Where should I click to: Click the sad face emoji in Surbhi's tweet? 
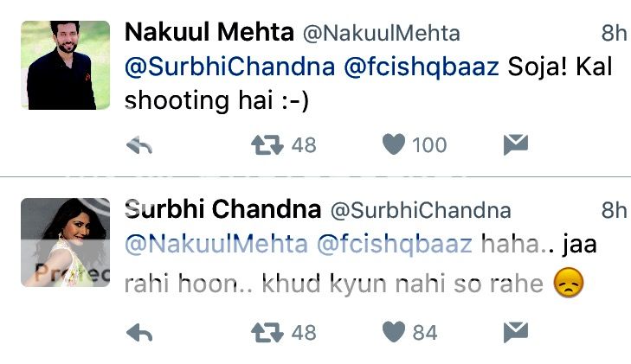point(568,283)
